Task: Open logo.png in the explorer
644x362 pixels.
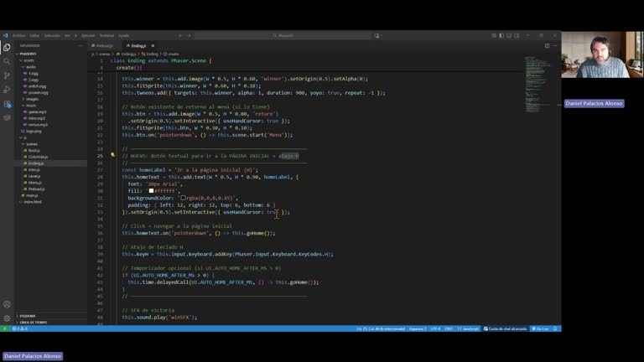Action: (34, 132)
